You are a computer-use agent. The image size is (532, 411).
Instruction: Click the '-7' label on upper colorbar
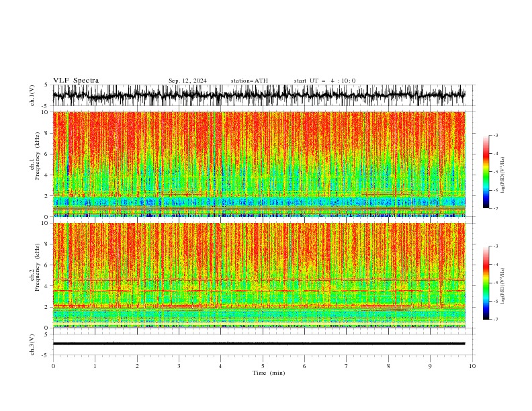click(x=495, y=208)
